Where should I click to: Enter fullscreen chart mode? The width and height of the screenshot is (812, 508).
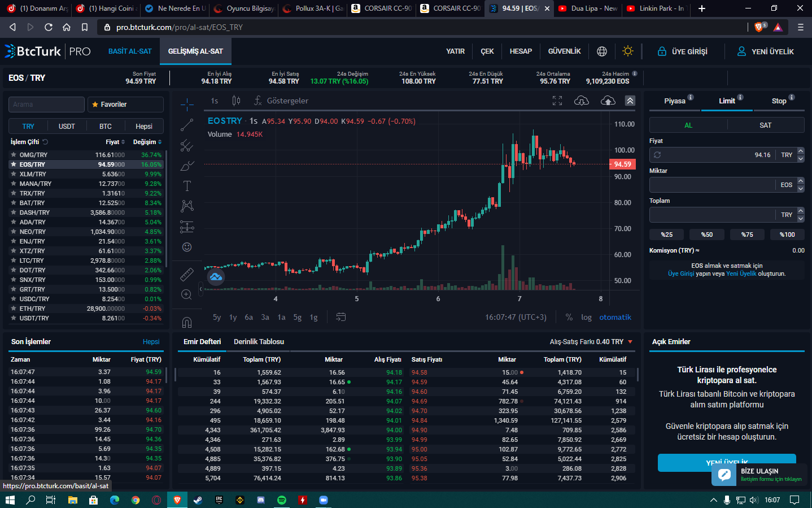click(x=557, y=101)
